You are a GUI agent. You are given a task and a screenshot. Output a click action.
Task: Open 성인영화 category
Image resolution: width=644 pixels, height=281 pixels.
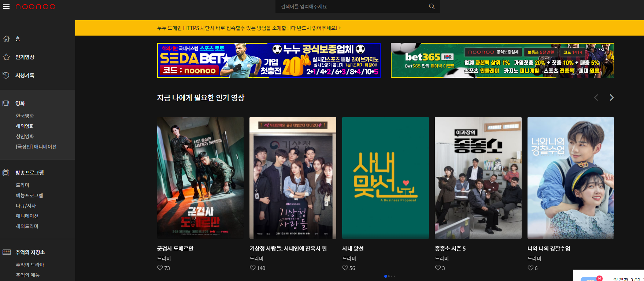tap(25, 136)
